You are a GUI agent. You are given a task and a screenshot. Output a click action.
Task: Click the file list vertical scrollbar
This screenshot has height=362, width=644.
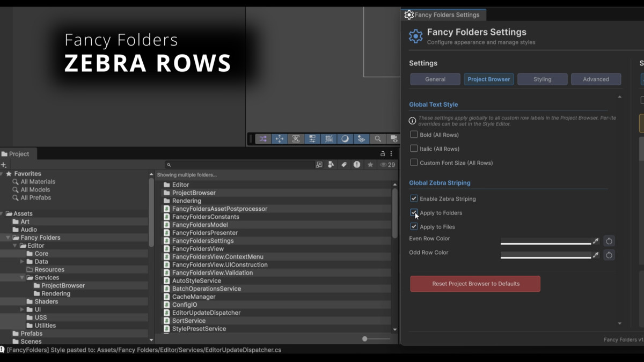tap(395, 213)
